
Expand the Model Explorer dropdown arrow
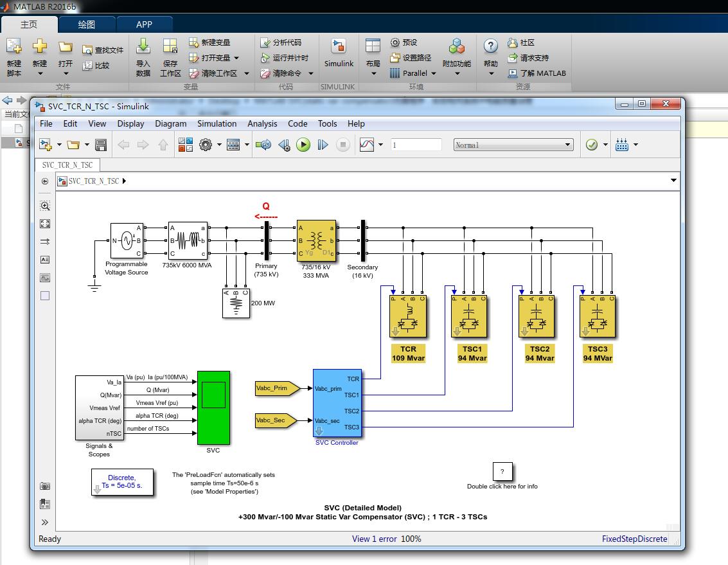tap(247, 145)
